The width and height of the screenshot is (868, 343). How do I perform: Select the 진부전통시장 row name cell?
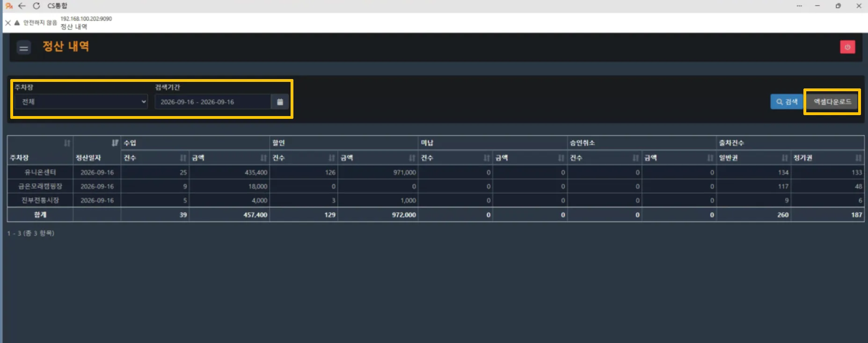tap(40, 200)
